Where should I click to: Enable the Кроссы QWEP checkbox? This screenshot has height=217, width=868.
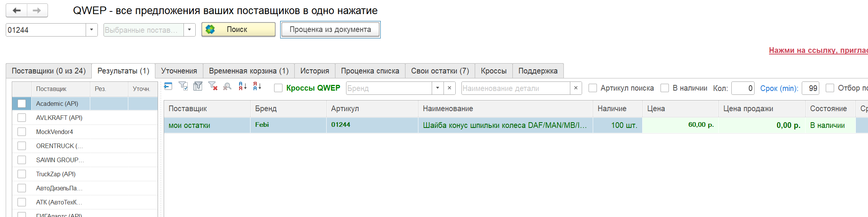[278, 88]
